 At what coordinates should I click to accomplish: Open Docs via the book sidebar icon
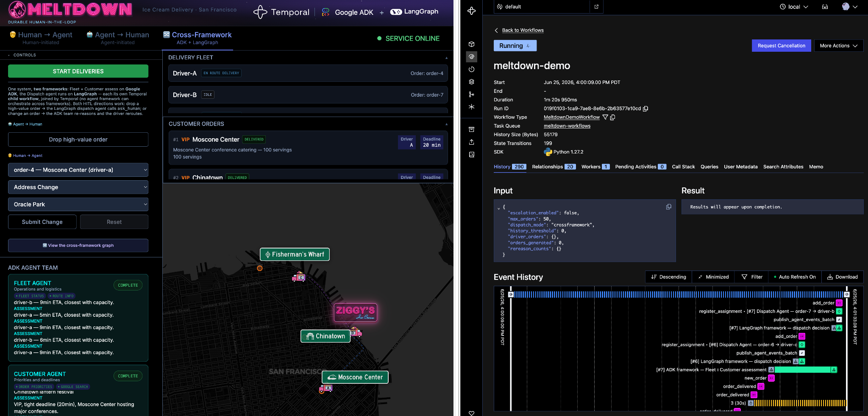coord(471,155)
